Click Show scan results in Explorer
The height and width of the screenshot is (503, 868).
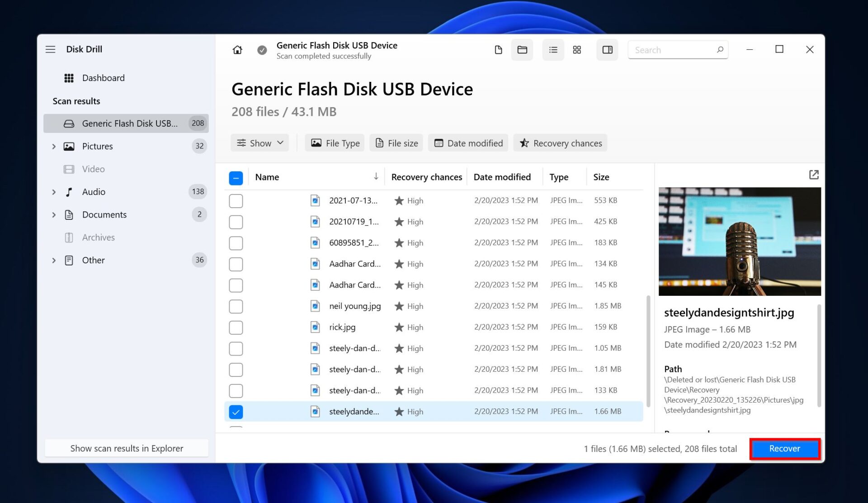click(x=127, y=448)
